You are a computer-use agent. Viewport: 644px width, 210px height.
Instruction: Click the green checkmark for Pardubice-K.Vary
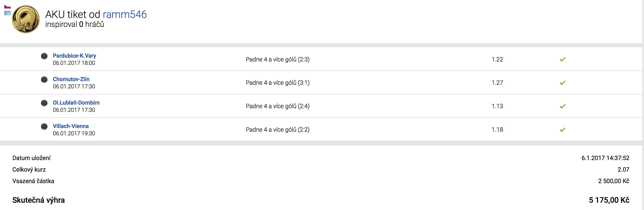(562, 59)
